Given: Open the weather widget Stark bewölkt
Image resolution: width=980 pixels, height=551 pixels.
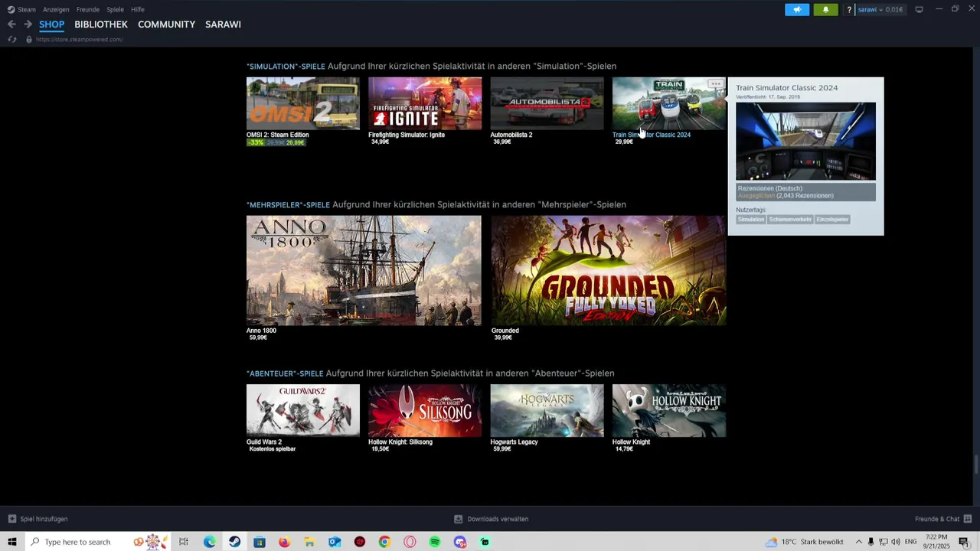Looking at the screenshot, I should (x=804, y=542).
